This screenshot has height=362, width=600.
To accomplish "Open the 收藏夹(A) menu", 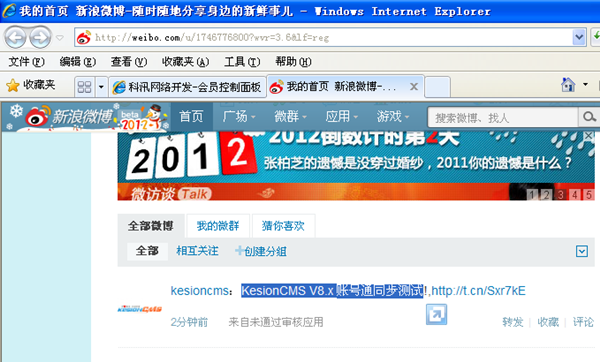I will point(185,62).
